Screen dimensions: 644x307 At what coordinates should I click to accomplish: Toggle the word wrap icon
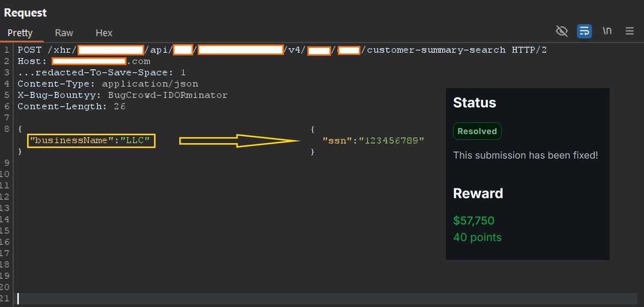pos(584,31)
